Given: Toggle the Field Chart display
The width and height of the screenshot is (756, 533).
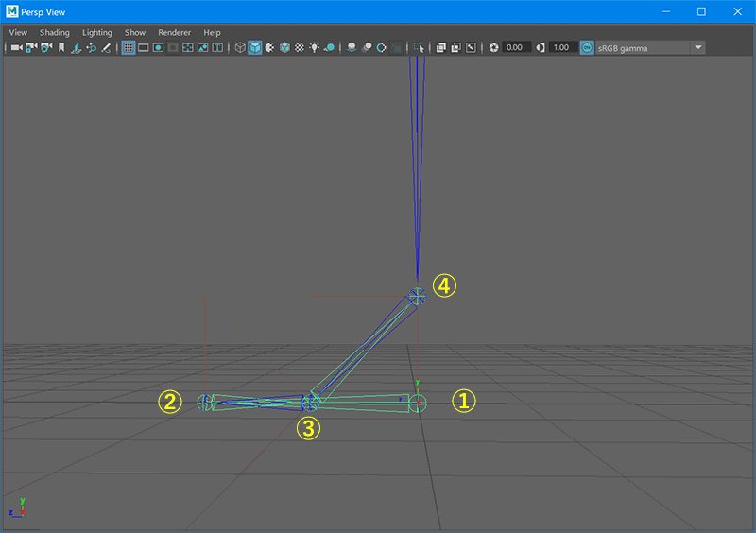Looking at the screenshot, I should [x=188, y=47].
